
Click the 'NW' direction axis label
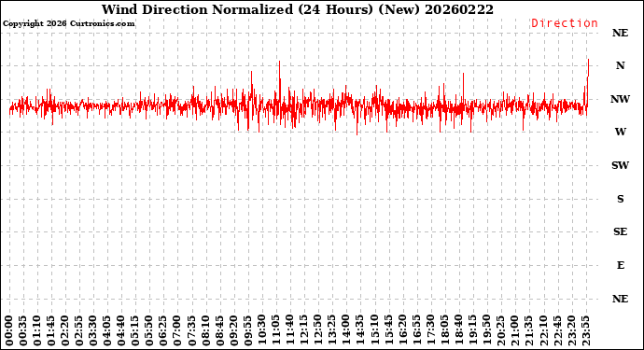(620, 99)
